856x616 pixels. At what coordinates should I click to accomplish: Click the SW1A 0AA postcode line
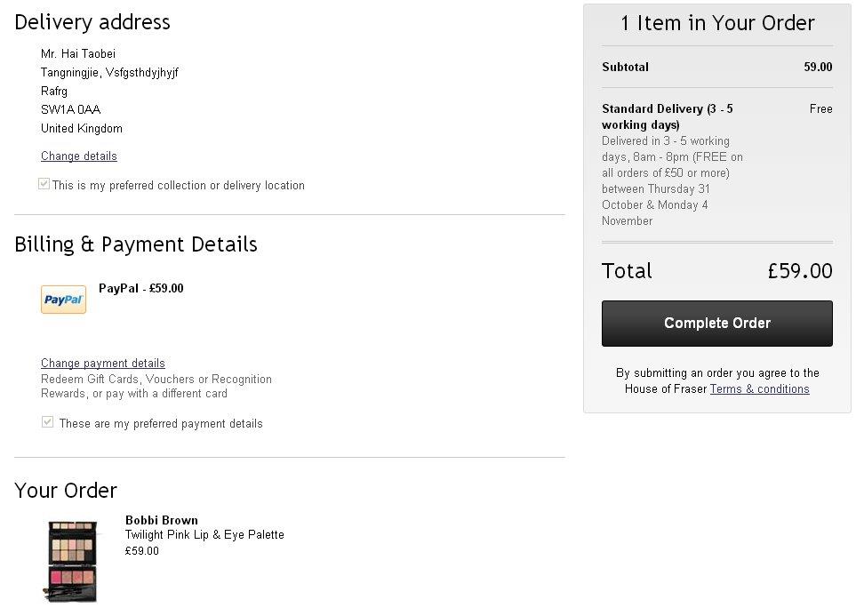71,109
